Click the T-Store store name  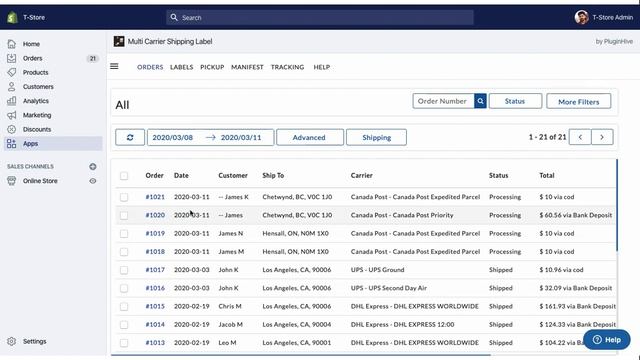[34, 18]
